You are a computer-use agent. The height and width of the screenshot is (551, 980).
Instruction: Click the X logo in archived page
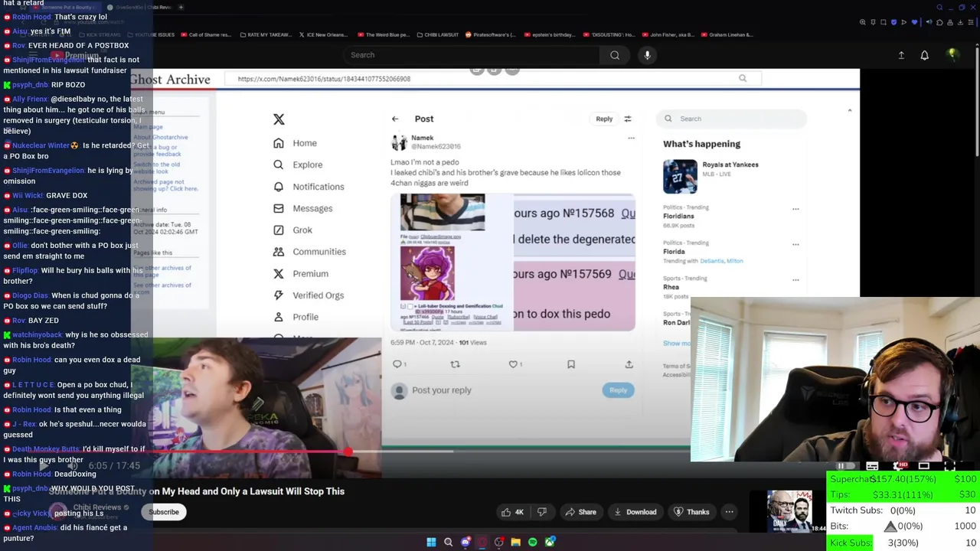pos(279,119)
